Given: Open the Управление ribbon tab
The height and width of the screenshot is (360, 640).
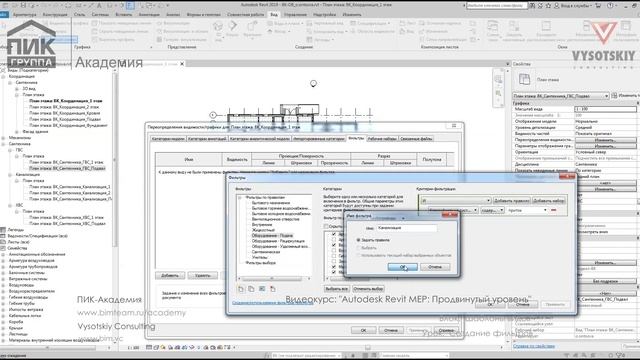Looking at the screenshot, I should [x=295, y=14].
